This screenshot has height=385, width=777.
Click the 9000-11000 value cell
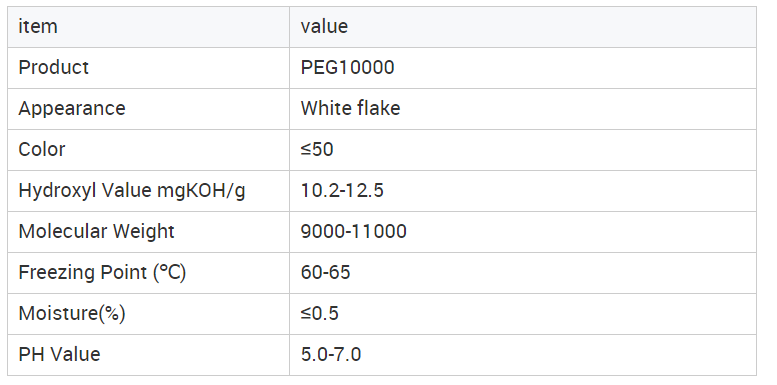coord(523,232)
